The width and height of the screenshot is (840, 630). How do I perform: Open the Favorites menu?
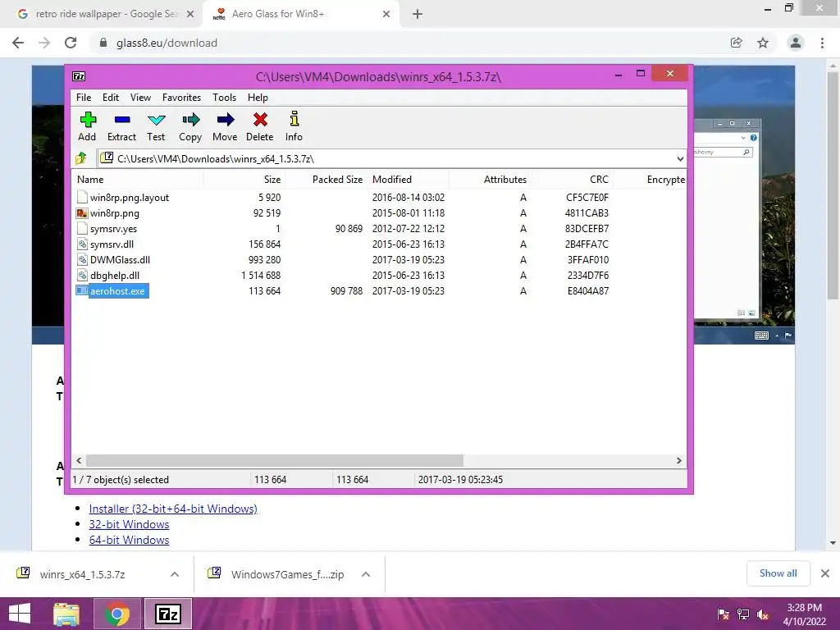181,98
